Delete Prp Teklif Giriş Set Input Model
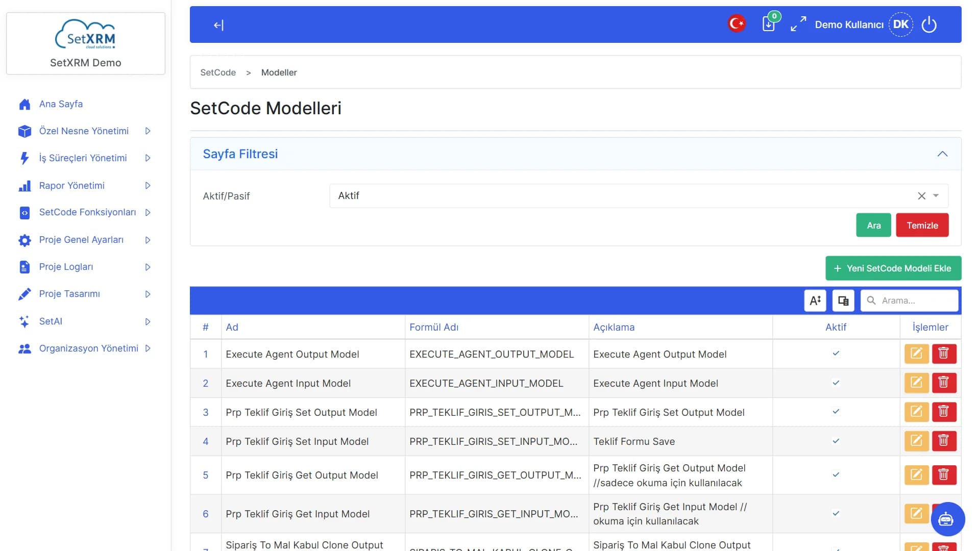The height and width of the screenshot is (551, 980). pos(944,441)
